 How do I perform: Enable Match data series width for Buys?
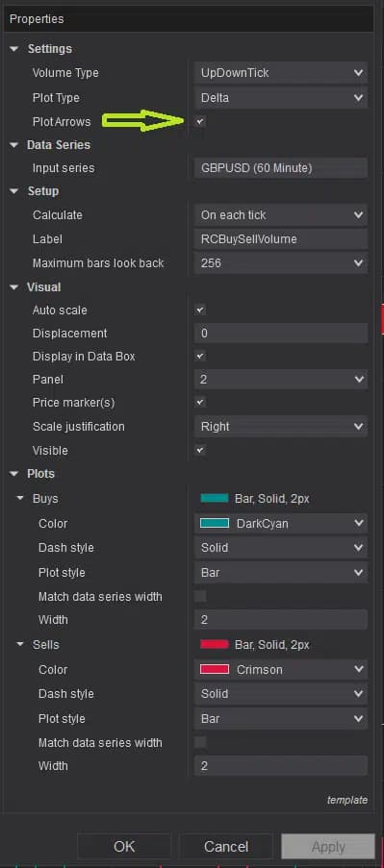[200, 596]
